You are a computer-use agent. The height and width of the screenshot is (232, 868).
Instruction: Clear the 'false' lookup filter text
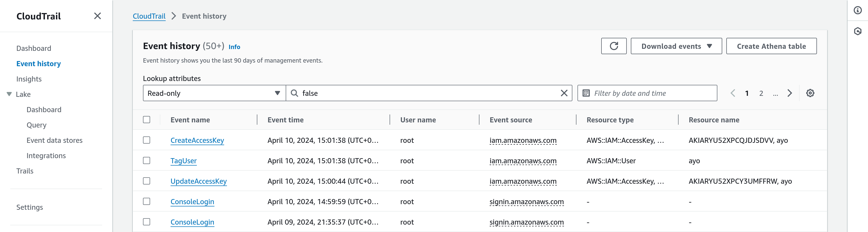click(x=564, y=93)
